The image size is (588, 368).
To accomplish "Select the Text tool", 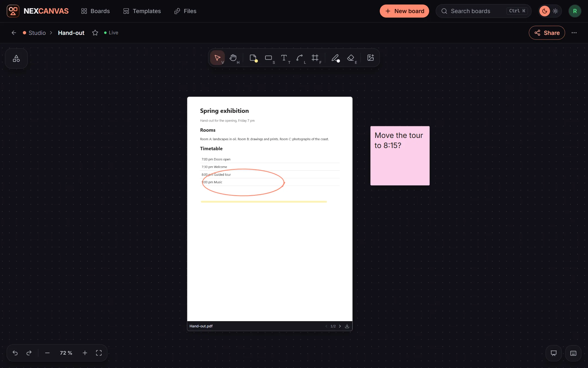I will (284, 58).
